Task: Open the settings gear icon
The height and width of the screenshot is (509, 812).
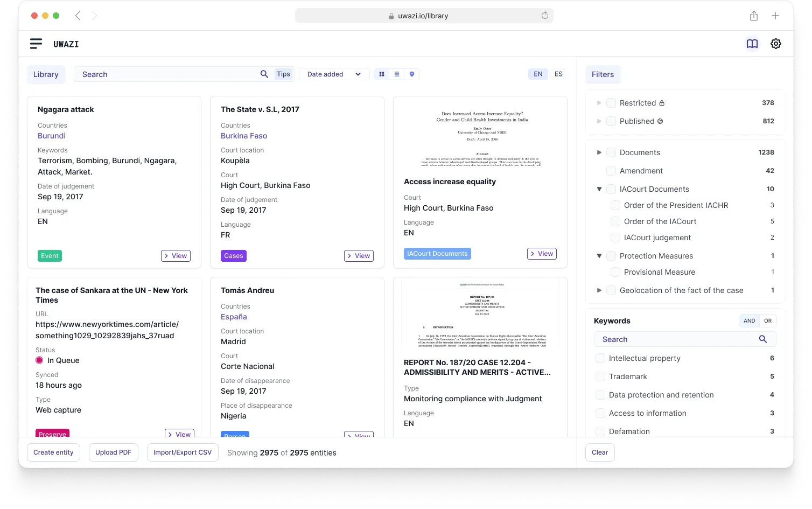Action: click(x=775, y=44)
